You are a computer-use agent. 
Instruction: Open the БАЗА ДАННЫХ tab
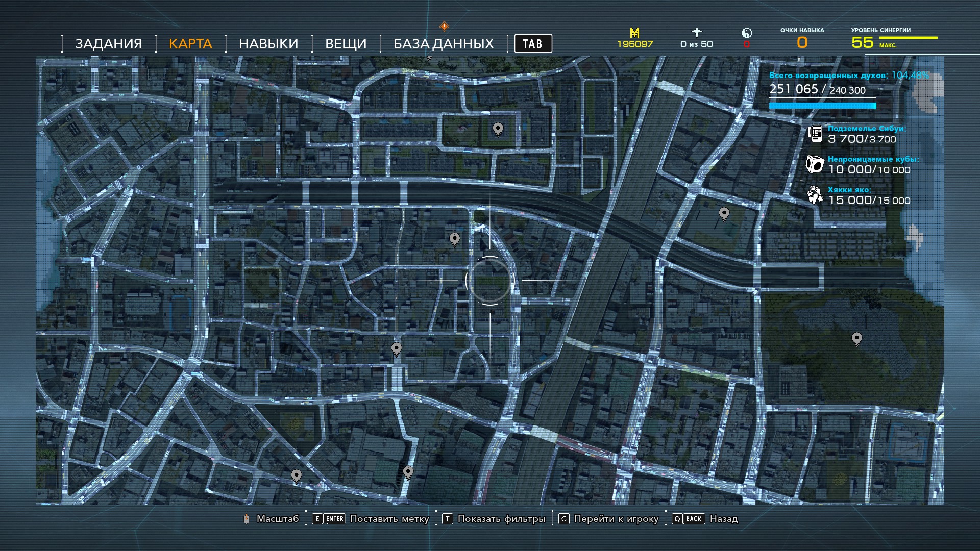coord(443,44)
